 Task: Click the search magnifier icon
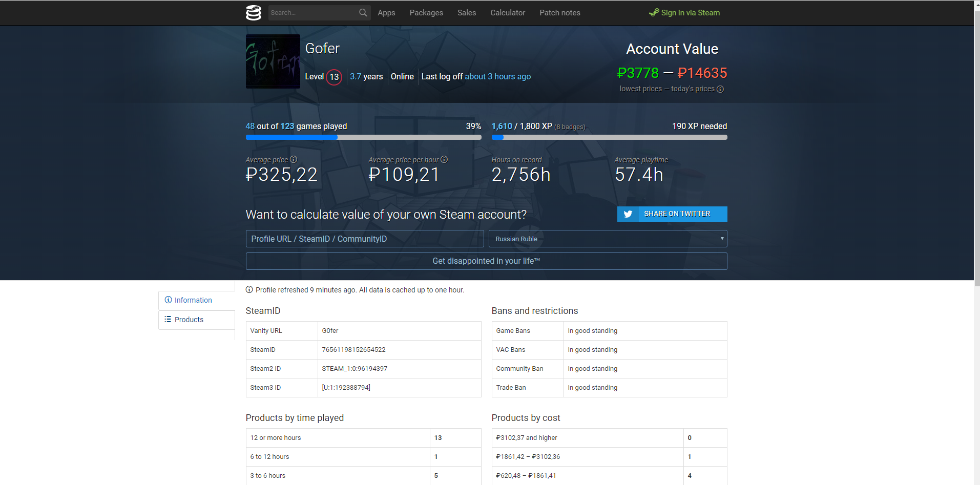pyautogui.click(x=363, y=13)
